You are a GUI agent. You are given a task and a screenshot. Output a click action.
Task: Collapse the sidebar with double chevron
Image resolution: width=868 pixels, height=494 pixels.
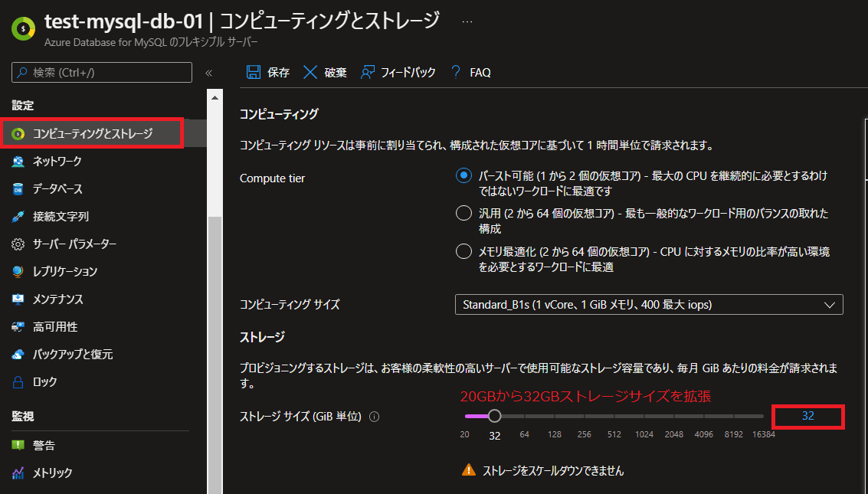click(x=208, y=73)
